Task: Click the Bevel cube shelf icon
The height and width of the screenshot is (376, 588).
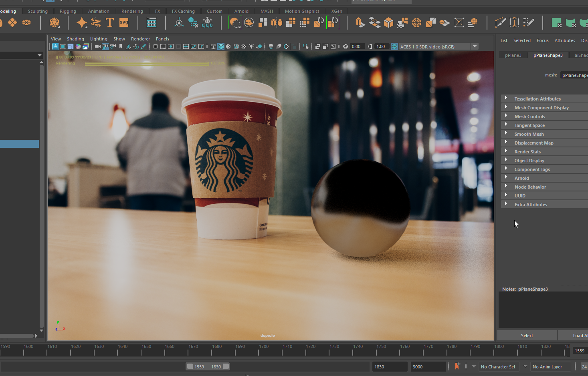Action: point(388,23)
